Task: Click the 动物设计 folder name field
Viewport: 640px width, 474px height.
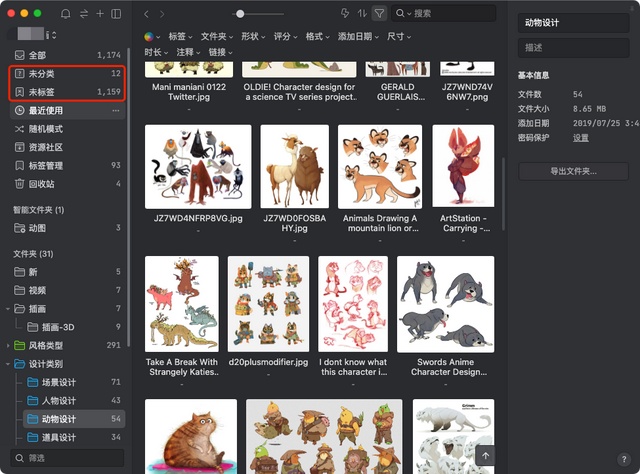Action: pos(573,23)
